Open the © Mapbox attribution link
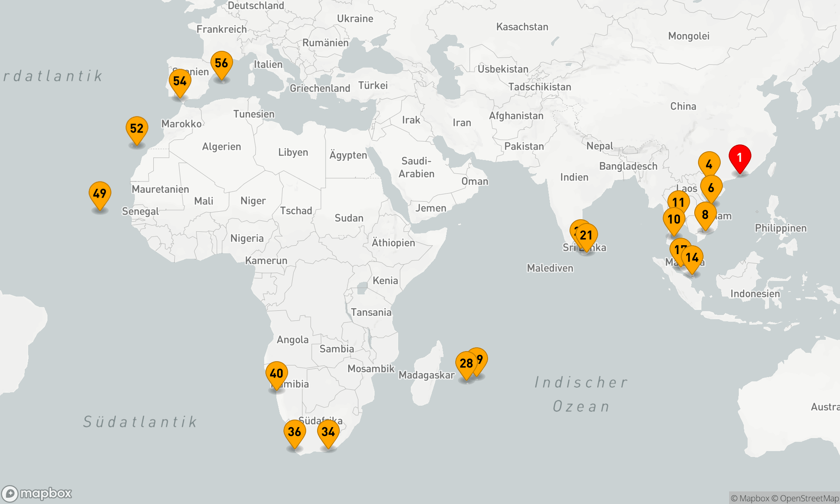840x504 pixels. click(750, 499)
